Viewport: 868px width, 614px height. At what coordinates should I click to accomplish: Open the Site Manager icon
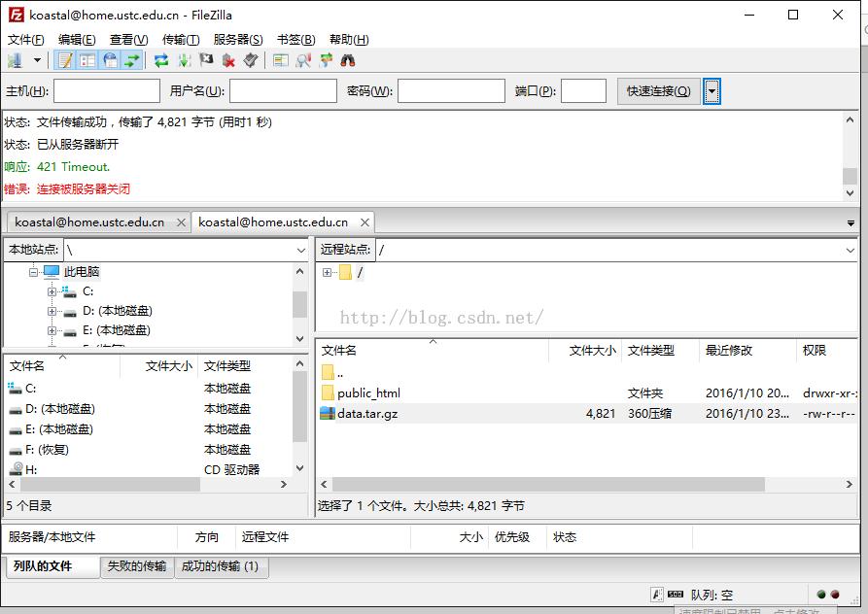click(15, 60)
